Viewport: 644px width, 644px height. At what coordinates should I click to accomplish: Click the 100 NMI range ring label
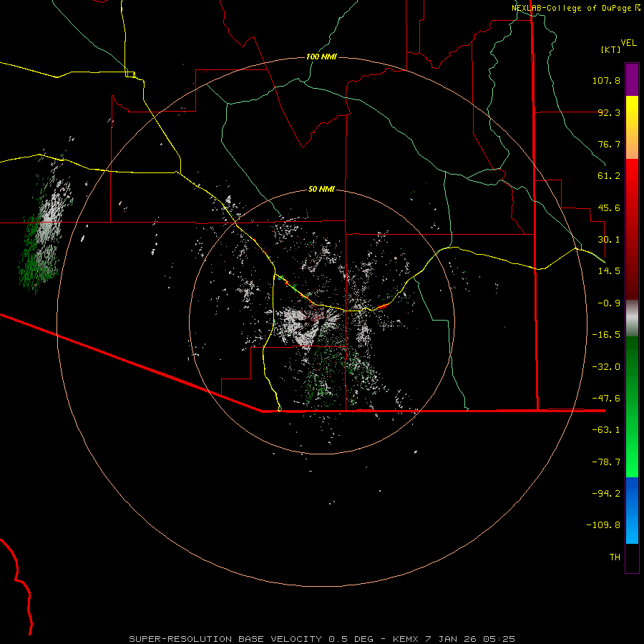tap(321, 57)
